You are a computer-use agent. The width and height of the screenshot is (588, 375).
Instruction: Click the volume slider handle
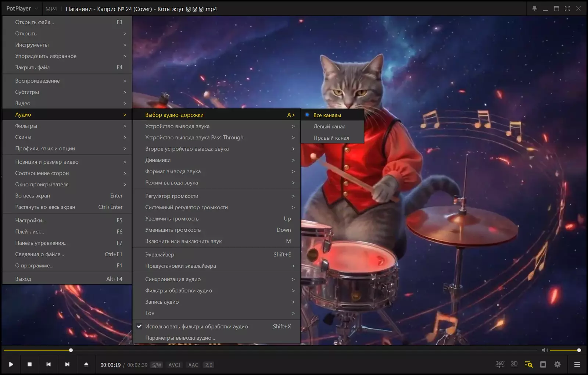(x=579, y=350)
